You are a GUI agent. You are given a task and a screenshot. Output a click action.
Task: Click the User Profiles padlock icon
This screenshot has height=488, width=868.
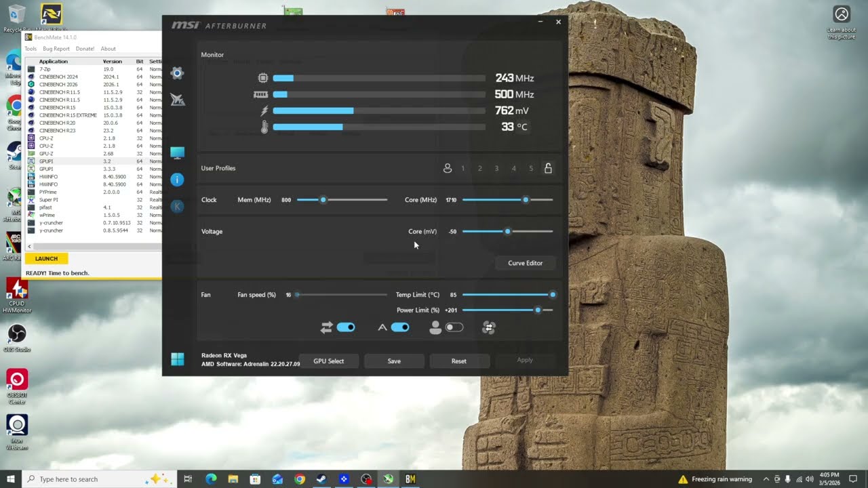(548, 168)
